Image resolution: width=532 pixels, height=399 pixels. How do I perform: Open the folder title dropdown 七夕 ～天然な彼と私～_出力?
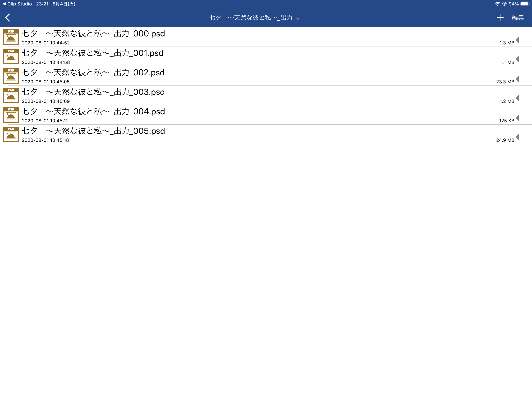click(254, 18)
